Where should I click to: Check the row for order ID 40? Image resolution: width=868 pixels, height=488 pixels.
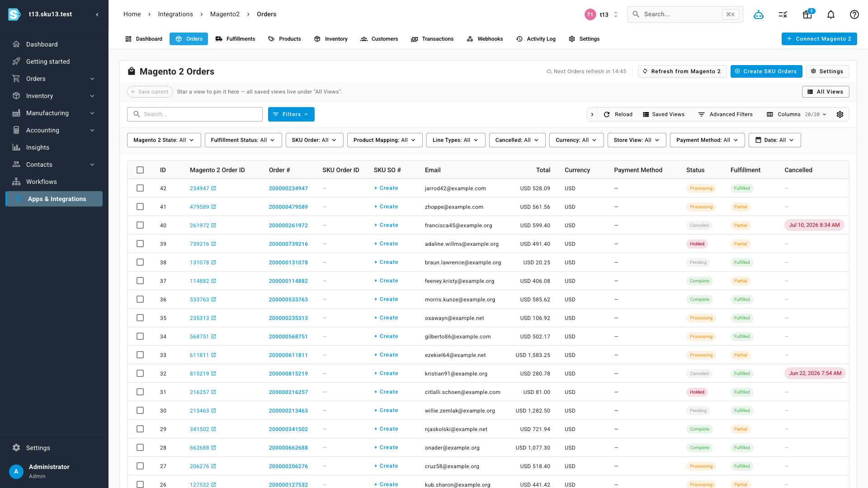click(x=140, y=225)
